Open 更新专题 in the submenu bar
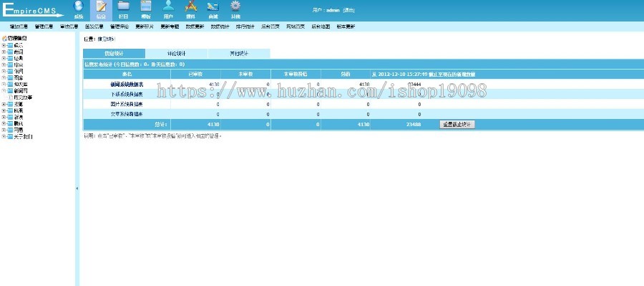The height and width of the screenshot is (286, 644). click(170, 27)
